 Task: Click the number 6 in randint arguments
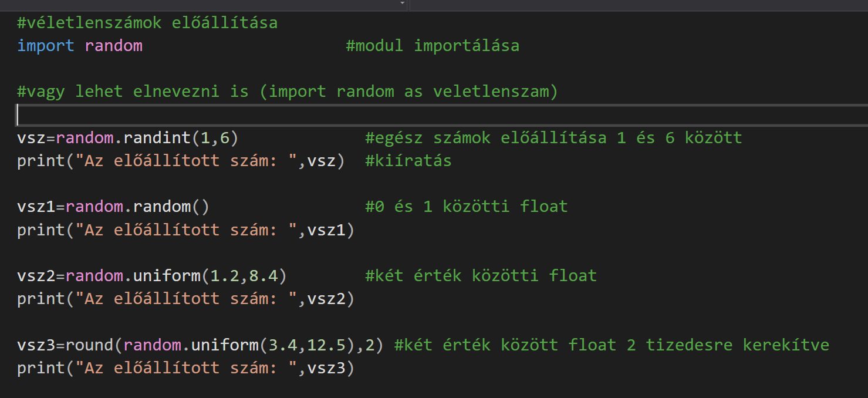(224, 138)
